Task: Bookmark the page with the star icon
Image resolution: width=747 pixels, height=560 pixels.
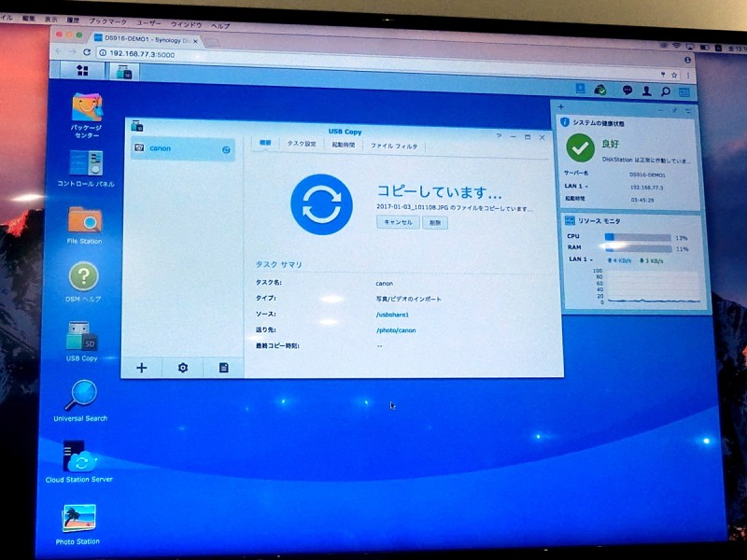Action: (x=674, y=76)
